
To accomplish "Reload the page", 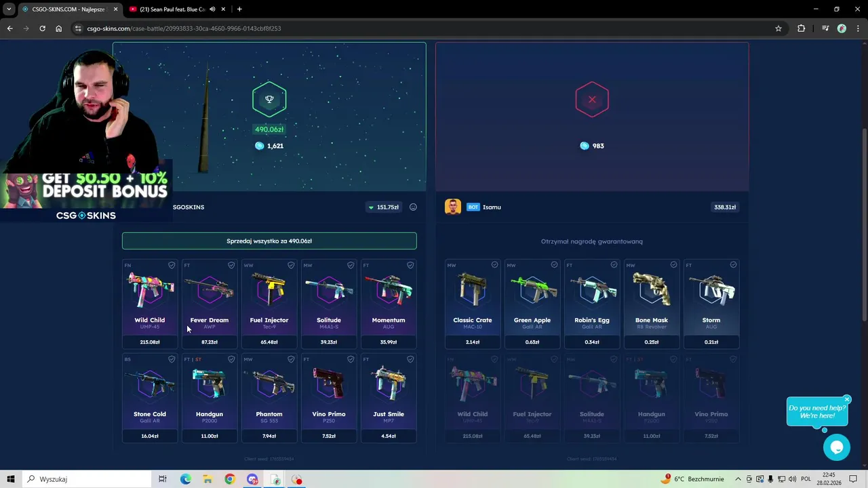I will pos(42,28).
